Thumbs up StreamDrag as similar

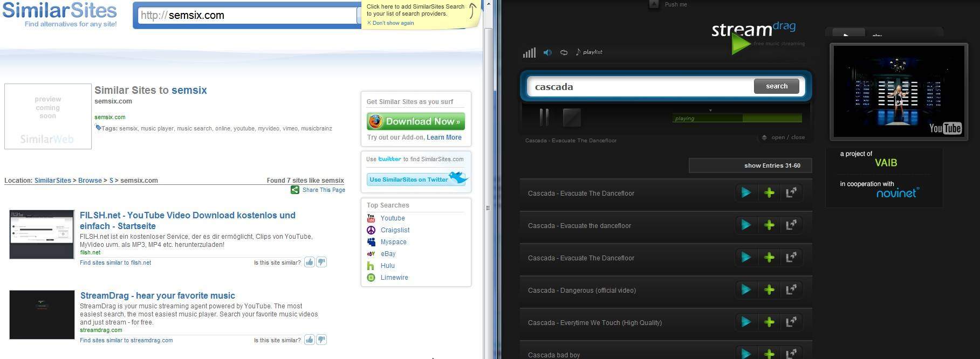coord(309,340)
